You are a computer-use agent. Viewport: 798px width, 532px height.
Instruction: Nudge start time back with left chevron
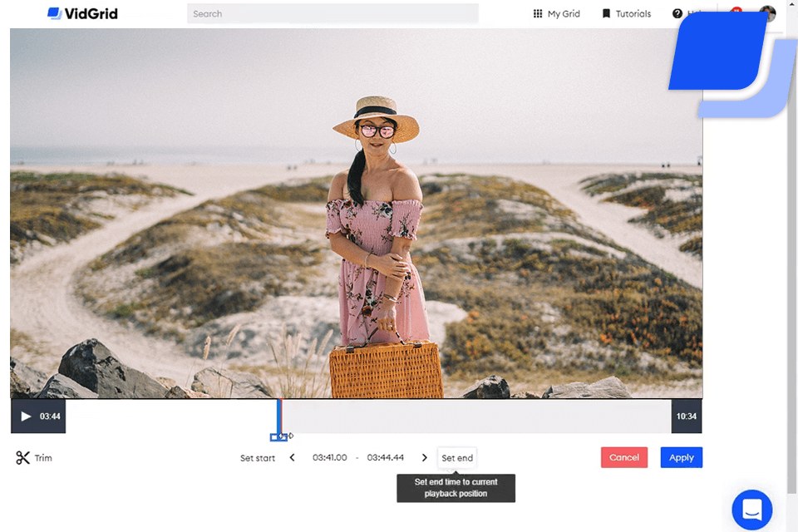(x=292, y=458)
